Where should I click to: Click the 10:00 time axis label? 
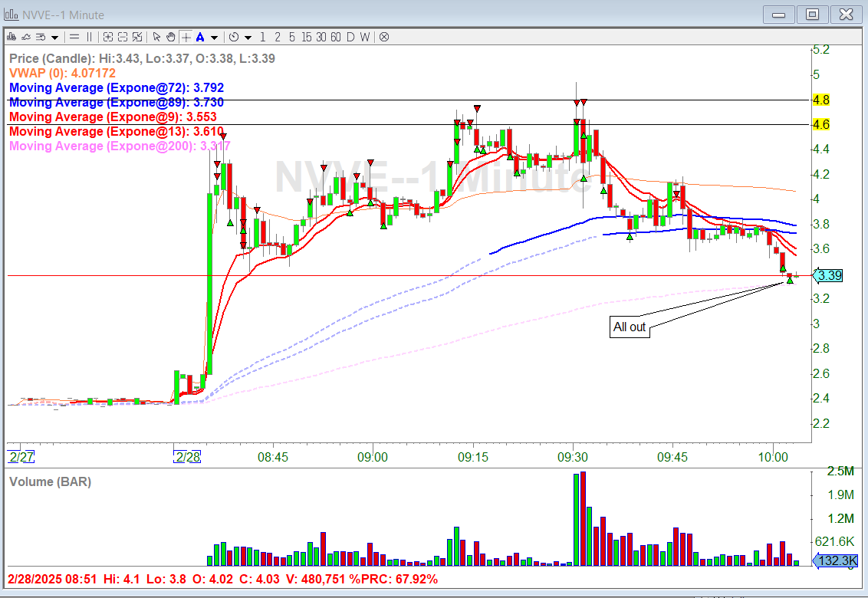tap(773, 457)
